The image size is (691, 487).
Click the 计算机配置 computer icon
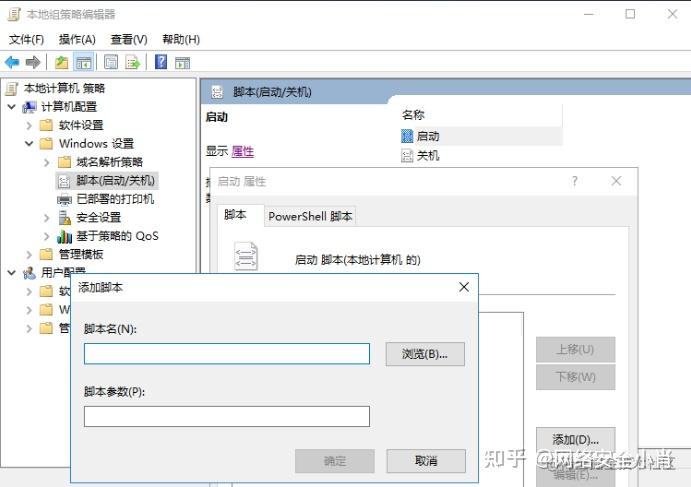[30, 107]
